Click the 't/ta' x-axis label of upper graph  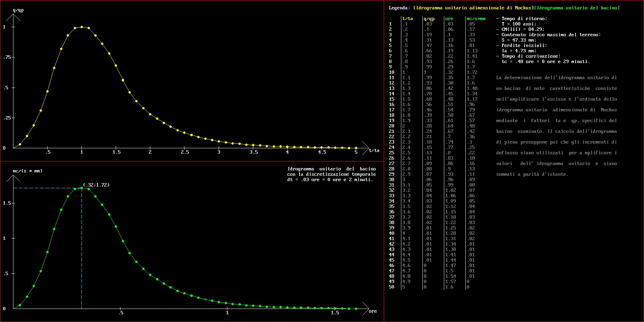click(x=374, y=151)
